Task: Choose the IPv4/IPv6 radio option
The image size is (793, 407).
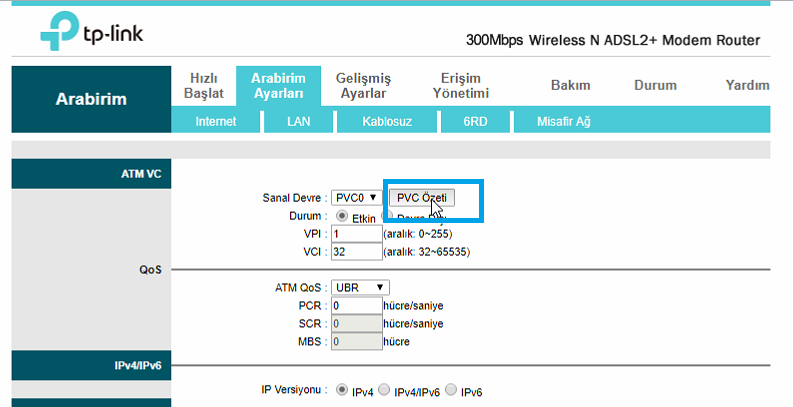Action: click(384, 390)
